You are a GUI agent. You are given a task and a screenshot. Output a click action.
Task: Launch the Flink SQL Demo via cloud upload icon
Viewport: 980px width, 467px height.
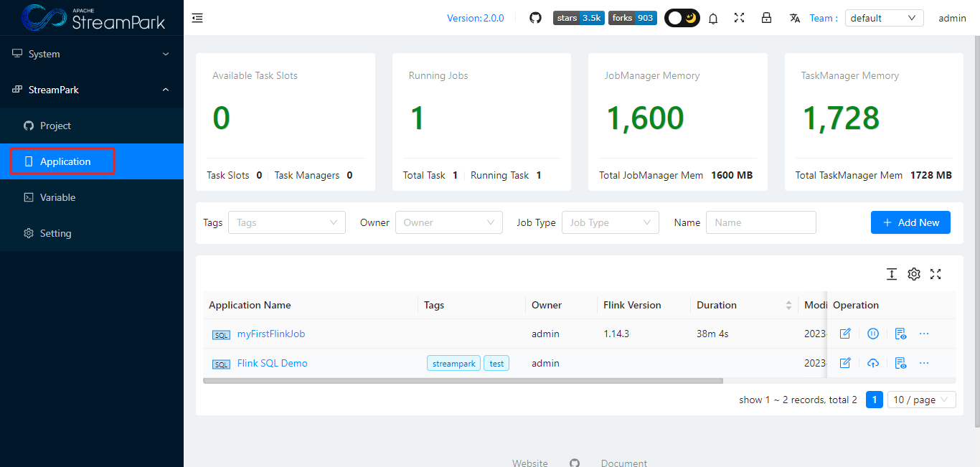point(873,363)
